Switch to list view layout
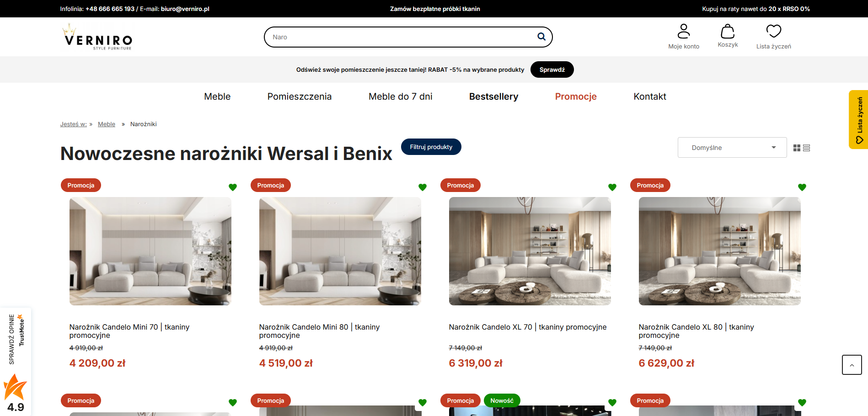The width and height of the screenshot is (868, 416). [806, 147]
